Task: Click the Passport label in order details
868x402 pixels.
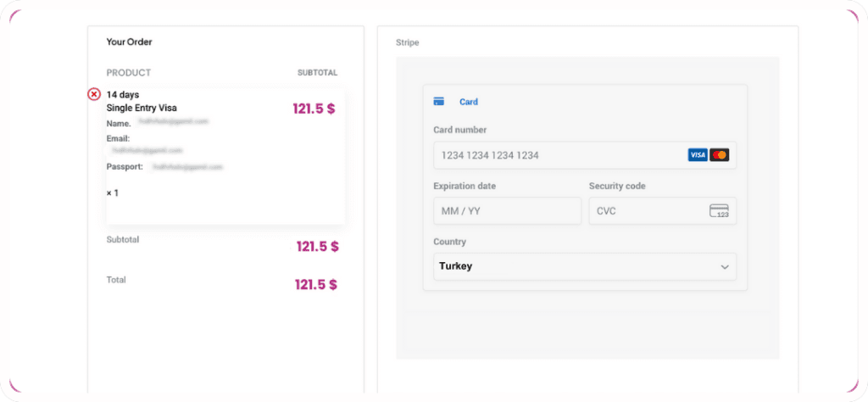Action: (x=124, y=166)
